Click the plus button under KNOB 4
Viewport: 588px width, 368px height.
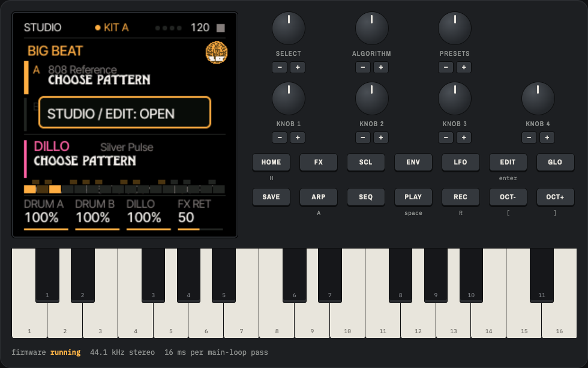point(547,137)
